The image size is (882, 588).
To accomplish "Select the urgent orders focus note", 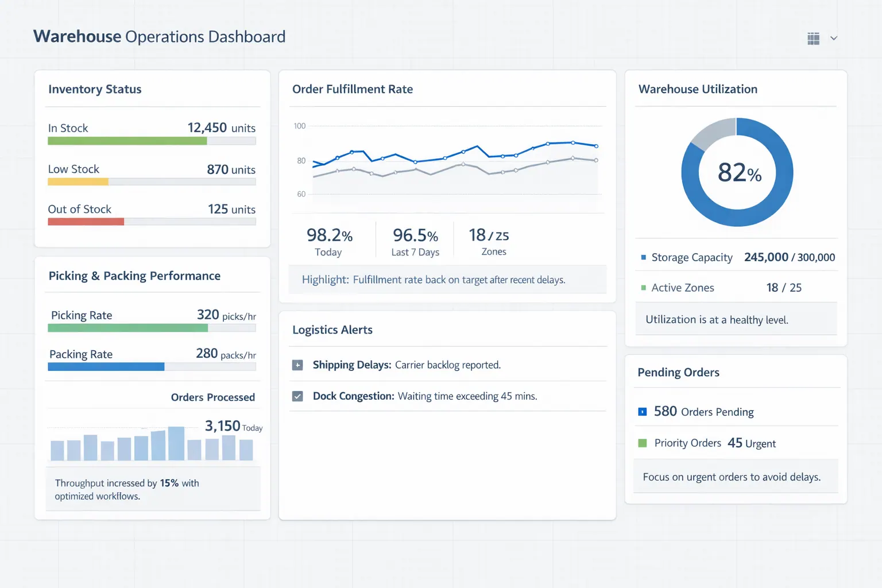I will pos(735,476).
